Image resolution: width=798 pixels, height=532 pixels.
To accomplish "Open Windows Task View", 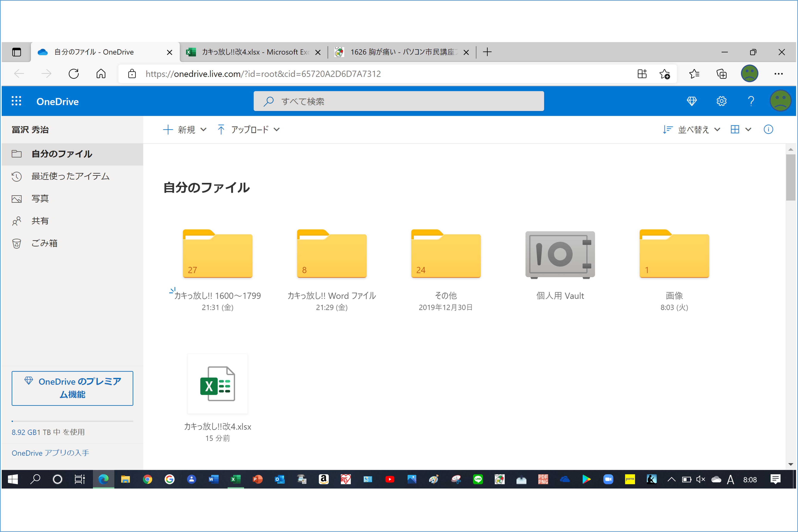I will coord(80,479).
